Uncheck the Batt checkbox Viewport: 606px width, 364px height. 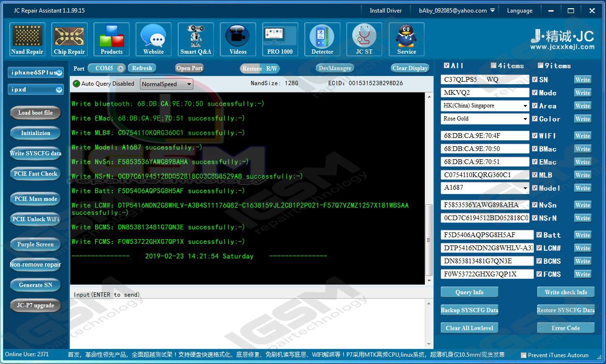coord(539,235)
